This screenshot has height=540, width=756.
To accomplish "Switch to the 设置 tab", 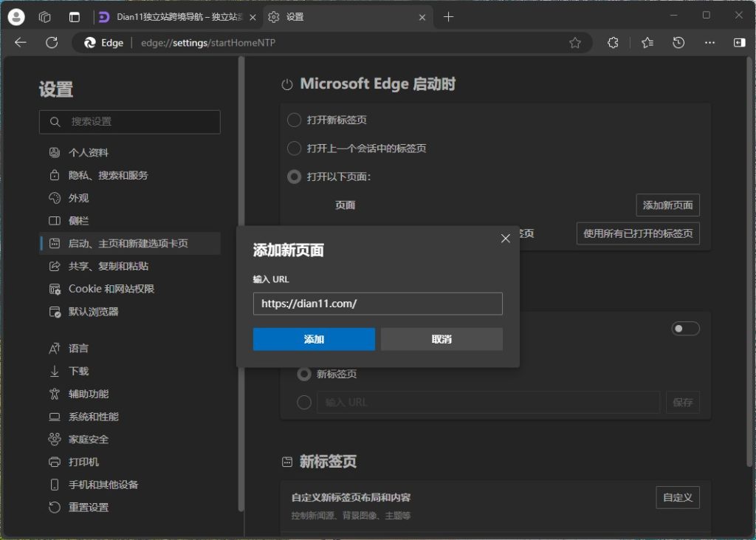I will tap(348, 17).
